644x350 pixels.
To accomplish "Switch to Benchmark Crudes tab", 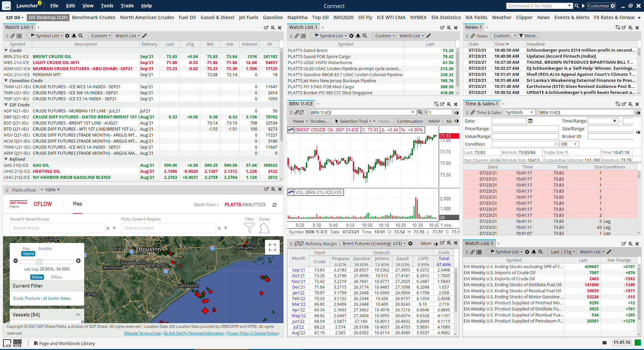I will 94,17.
